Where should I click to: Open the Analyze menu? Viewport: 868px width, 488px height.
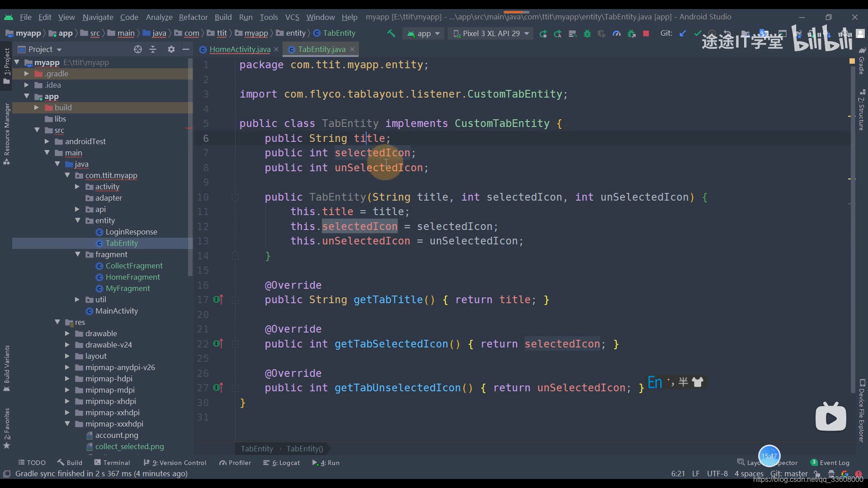pos(159,17)
